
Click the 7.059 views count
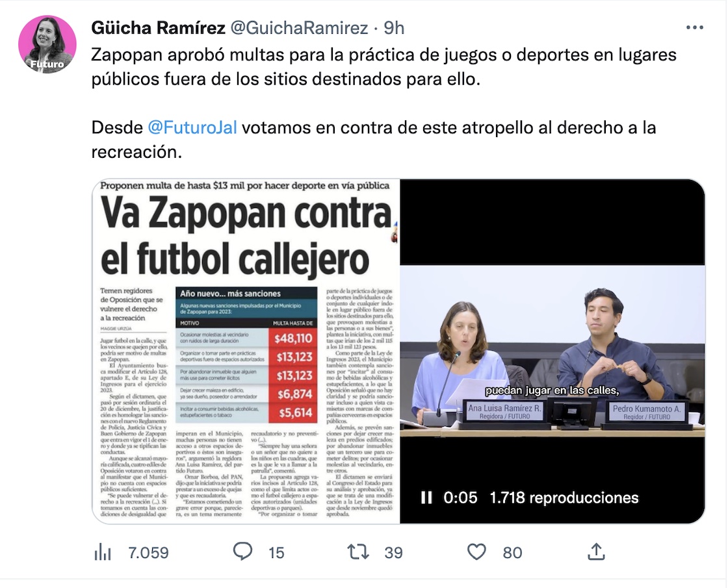tap(148, 553)
